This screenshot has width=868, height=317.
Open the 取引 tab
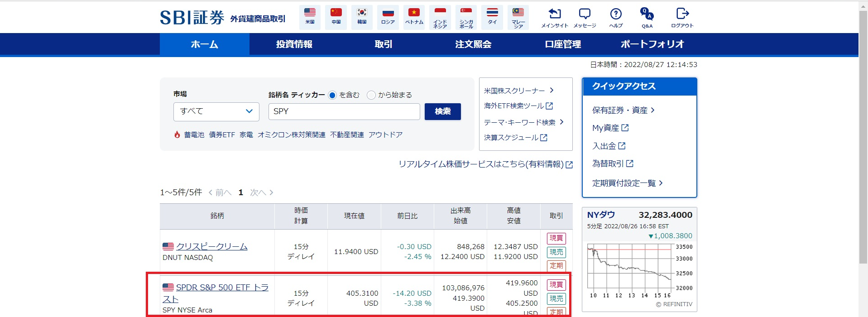coord(384,44)
